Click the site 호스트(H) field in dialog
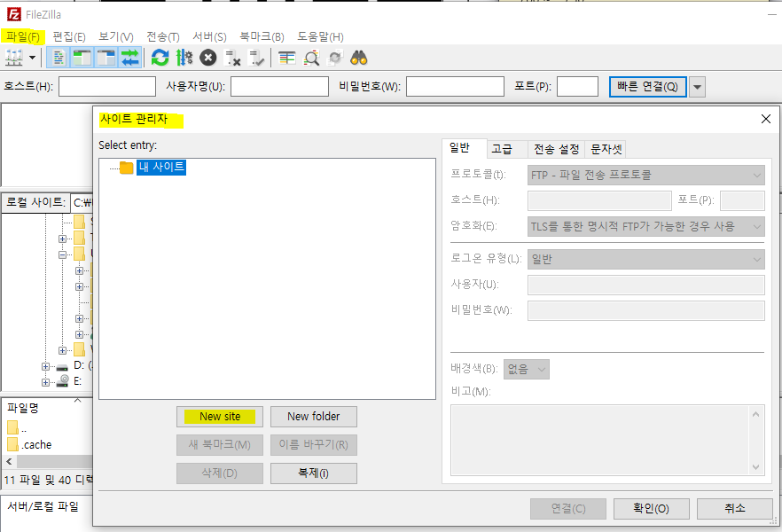782x532 pixels. (x=599, y=200)
